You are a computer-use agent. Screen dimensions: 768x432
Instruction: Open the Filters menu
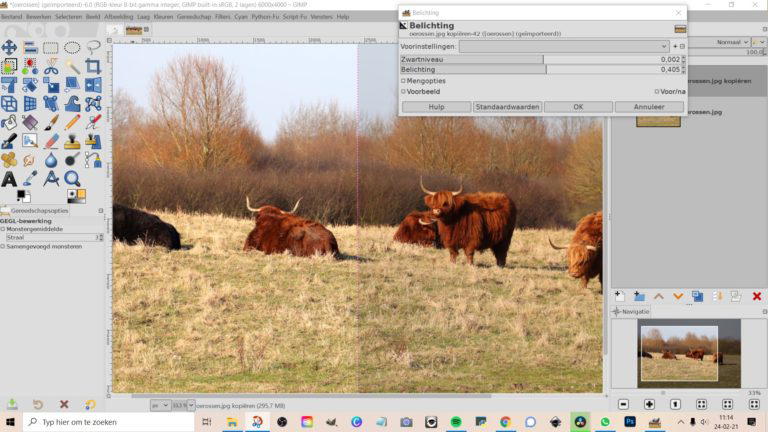point(222,17)
